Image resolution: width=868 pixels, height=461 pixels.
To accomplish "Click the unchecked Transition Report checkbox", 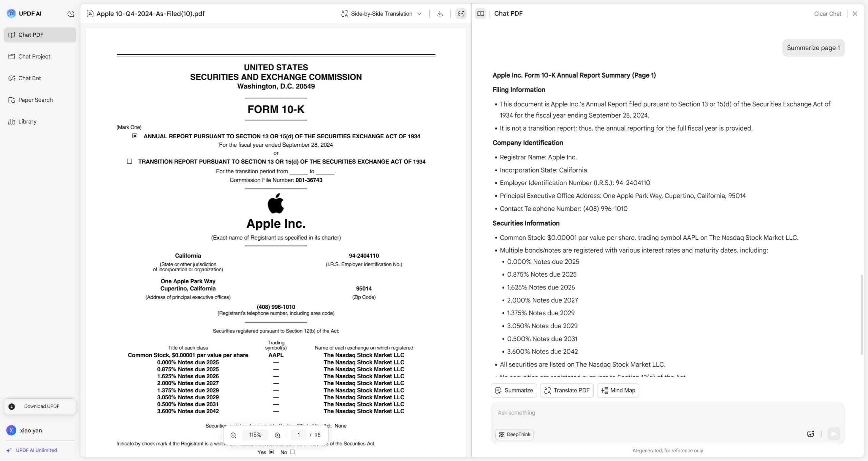I will click(130, 161).
